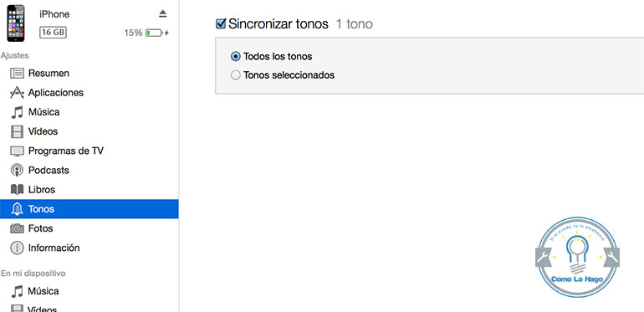
Task: Click the Libros book icon
Action: tap(17, 190)
